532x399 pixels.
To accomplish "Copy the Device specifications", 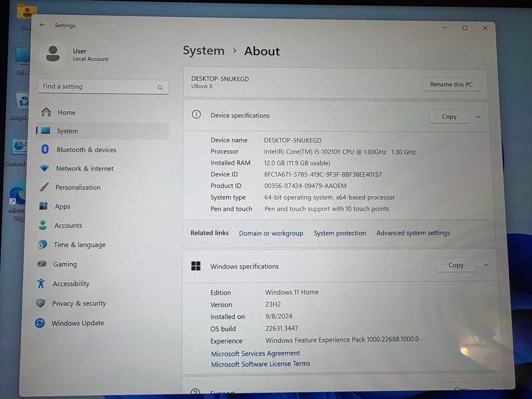I will click(449, 117).
